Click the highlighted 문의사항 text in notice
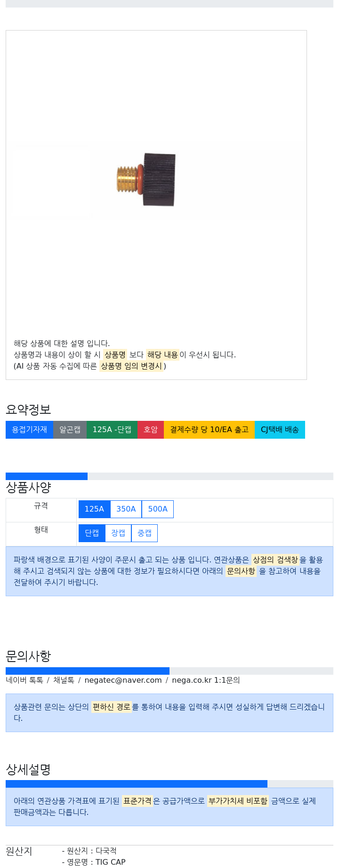 click(x=241, y=571)
